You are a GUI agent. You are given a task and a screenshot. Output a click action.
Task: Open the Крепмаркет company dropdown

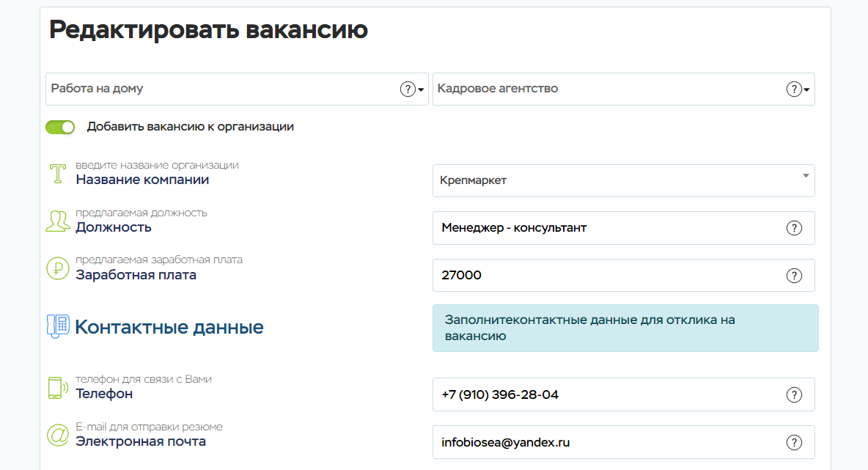tap(623, 180)
